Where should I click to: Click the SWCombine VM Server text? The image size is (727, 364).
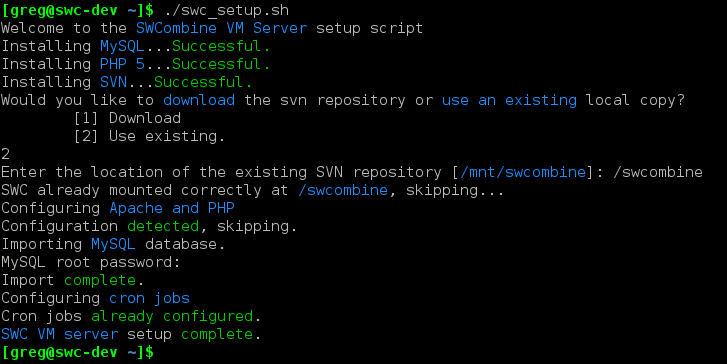222,28
